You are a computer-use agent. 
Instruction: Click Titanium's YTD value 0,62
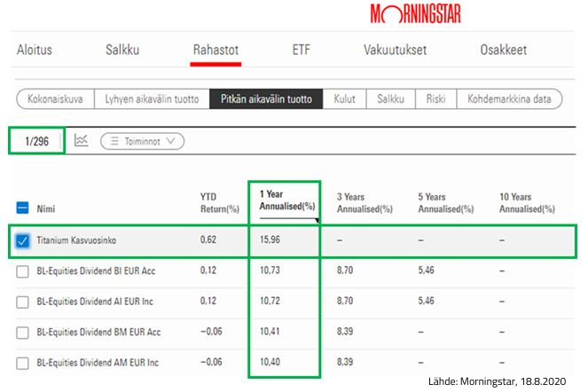[x=208, y=239]
